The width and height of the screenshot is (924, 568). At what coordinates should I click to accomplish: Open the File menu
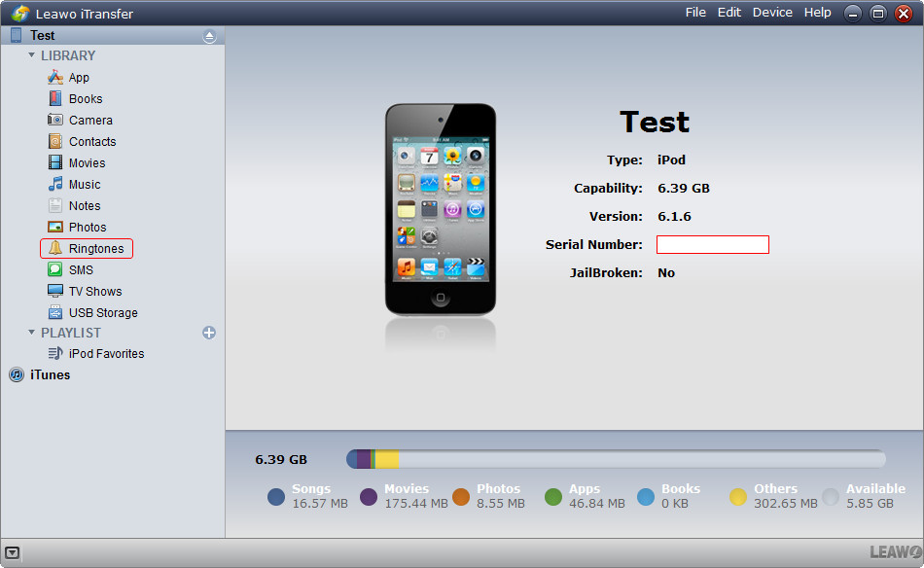click(x=695, y=13)
